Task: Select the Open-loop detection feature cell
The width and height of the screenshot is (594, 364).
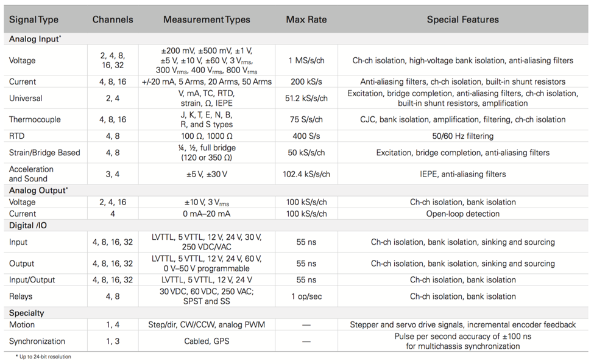Action: [x=463, y=214]
